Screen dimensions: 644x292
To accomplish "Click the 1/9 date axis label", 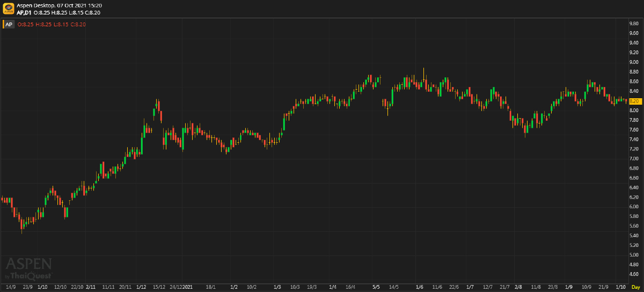I will pos(569,287).
